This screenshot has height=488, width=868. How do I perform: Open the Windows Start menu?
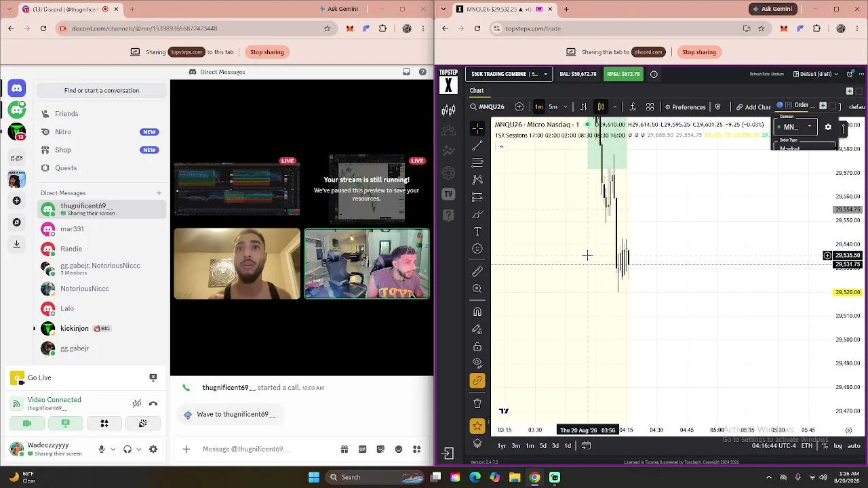(x=314, y=477)
